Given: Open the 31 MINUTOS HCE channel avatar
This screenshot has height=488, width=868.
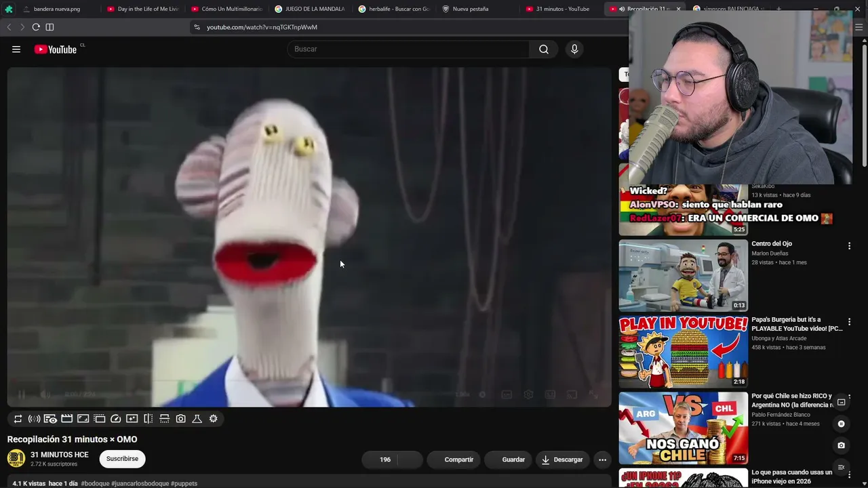Looking at the screenshot, I should pyautogui.click(x=16, y=459).
